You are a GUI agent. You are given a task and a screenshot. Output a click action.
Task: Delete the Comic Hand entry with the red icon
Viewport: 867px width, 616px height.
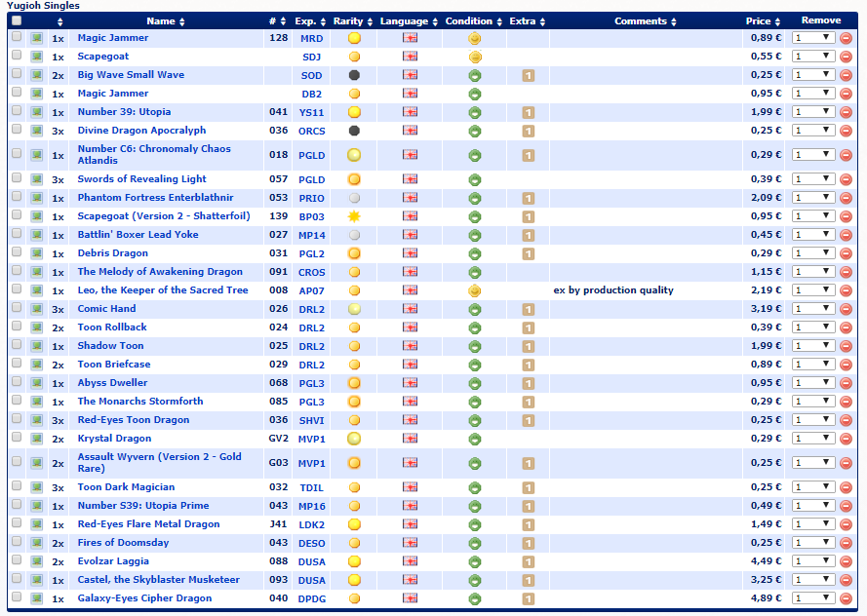click(846, 309)
